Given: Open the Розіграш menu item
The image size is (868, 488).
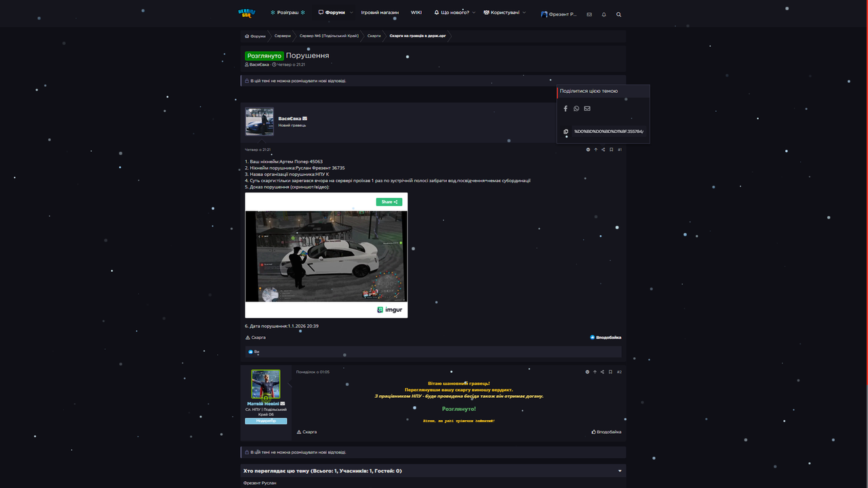Looking at the screenshot, I should (288, 13).
